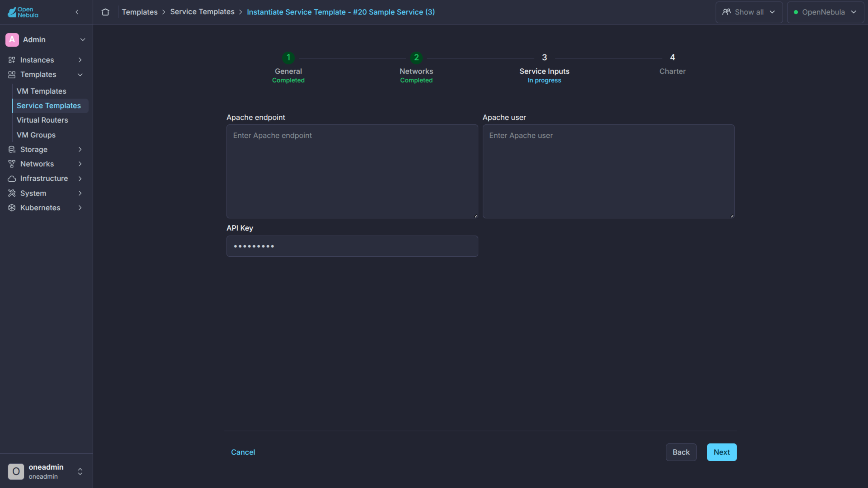Expand the System section chevron
This screenshot has width=868, height=488.
coord(80,193)
